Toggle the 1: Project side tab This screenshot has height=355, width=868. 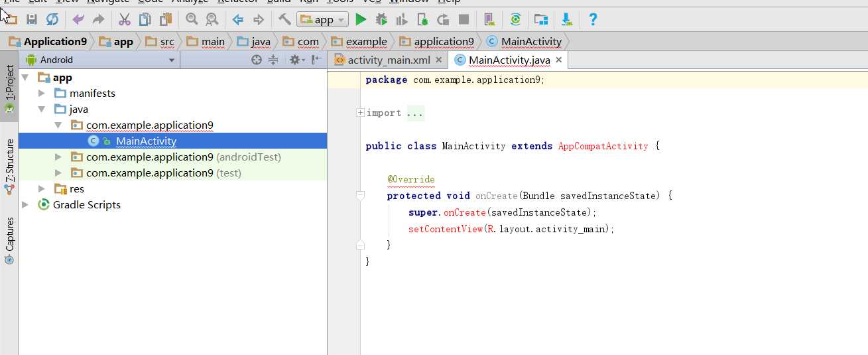click(9, 90)
